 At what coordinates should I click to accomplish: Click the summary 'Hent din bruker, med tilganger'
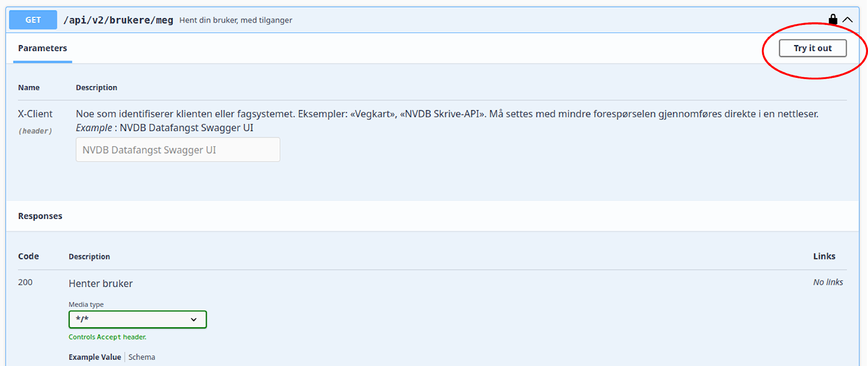236,20
